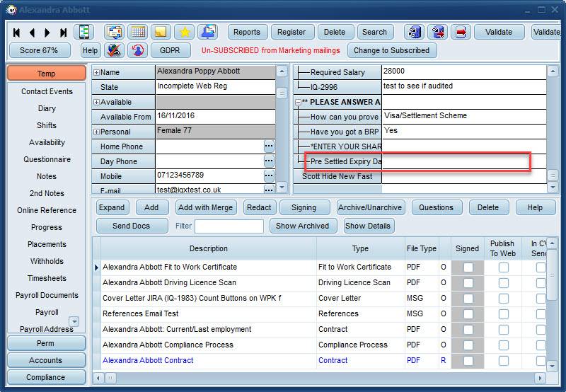Click the Send Docs button

pos(132,226)
